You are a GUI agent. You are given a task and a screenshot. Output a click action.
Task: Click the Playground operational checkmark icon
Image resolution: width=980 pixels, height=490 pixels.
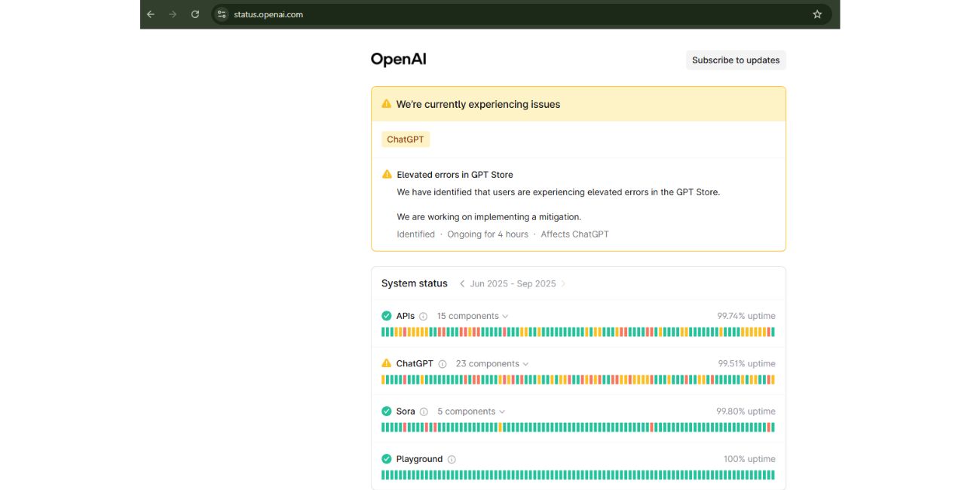387,459
